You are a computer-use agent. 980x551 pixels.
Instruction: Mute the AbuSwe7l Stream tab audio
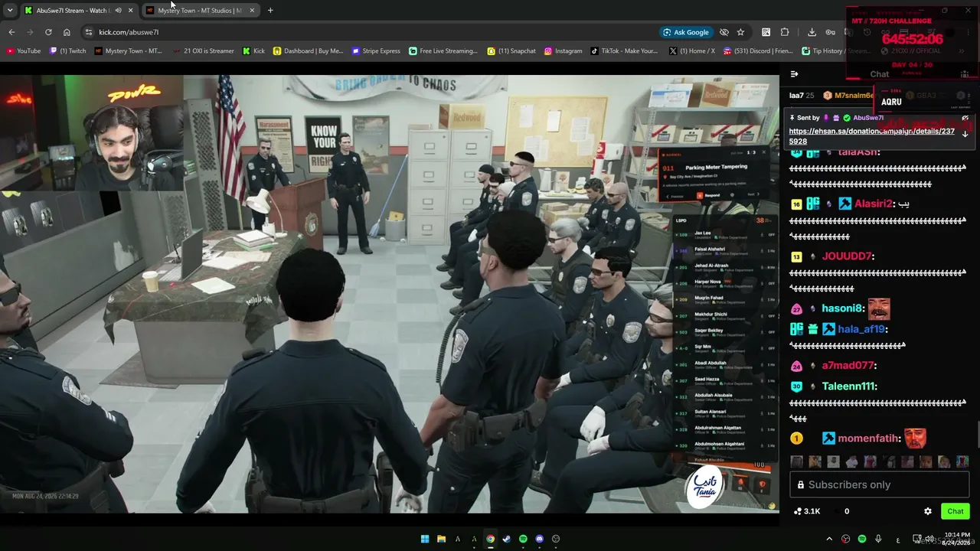pyautogui.click(x=118, y=11)
